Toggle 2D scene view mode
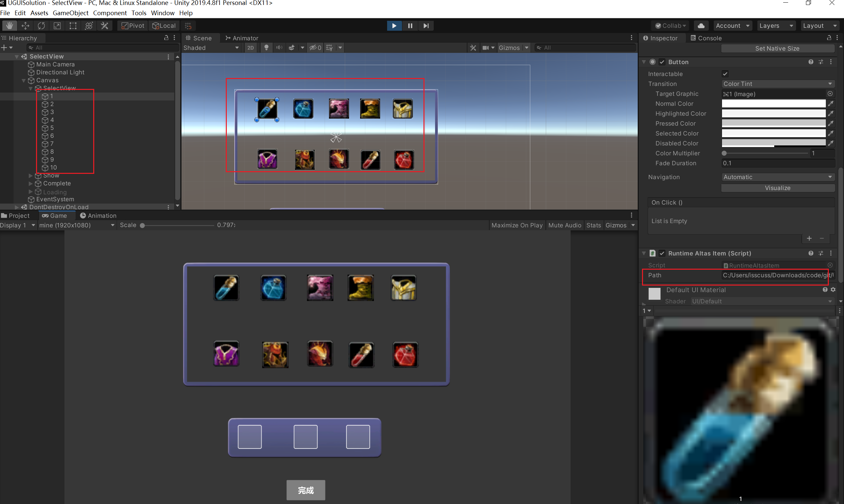Screen dimensions: 844x504 click(250, 48)
